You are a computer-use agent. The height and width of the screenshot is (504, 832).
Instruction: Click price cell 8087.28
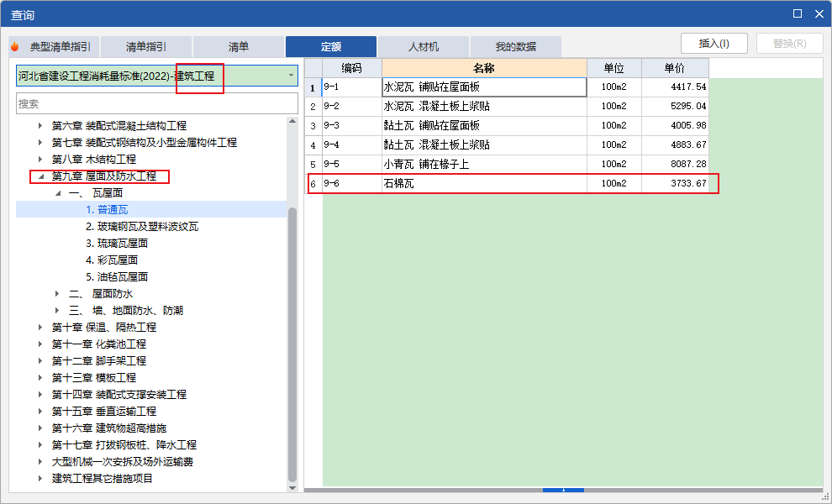675,164
